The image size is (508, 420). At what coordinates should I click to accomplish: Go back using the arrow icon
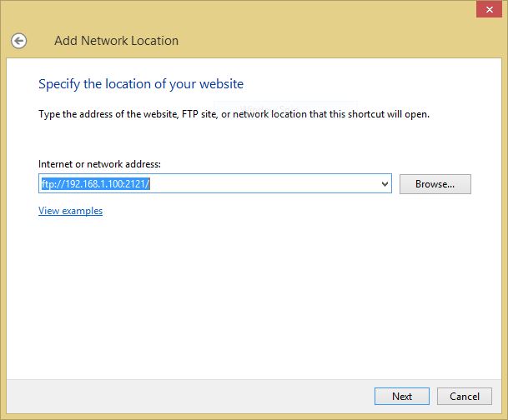[19, 41]
